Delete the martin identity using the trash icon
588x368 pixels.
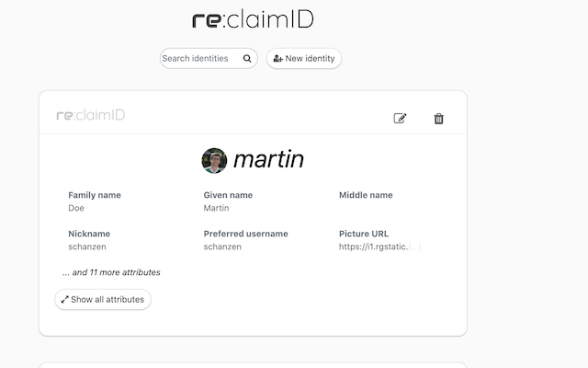[x=439, y=118]
